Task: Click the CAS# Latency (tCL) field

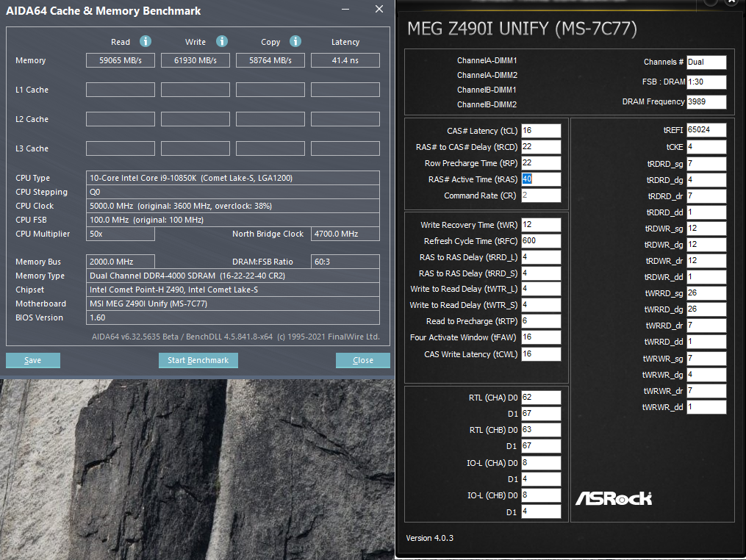Action: [541, 130]
